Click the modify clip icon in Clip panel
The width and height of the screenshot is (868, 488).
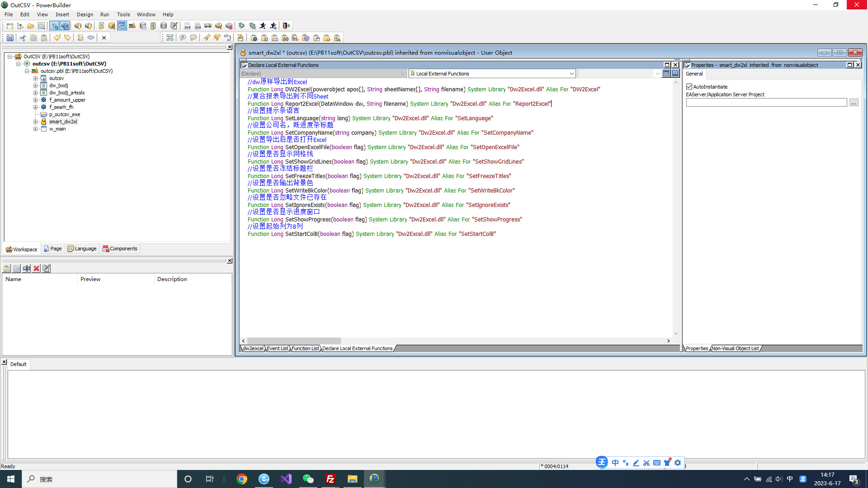(46, 268)
